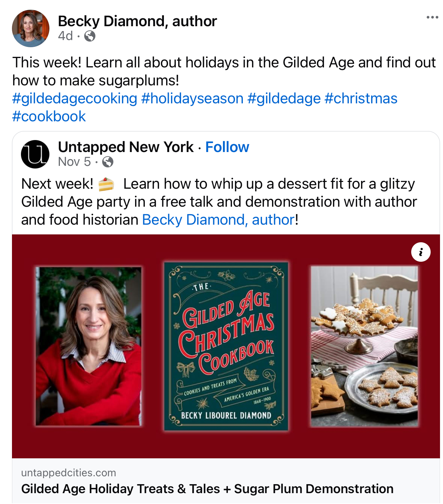
Task: Click the Untapped New York logo avatar
Action: click(x=35, y=154)
